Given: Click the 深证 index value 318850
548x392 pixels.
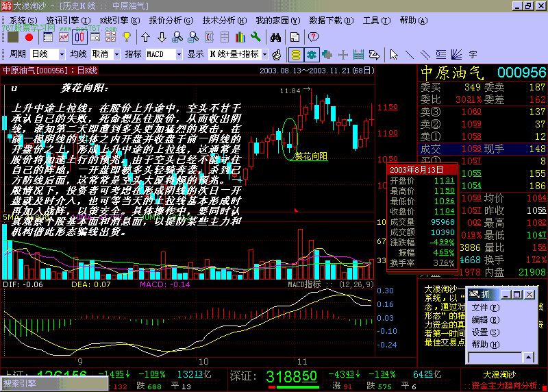Looking at the screenshot, I should click(x=292, y=377).
